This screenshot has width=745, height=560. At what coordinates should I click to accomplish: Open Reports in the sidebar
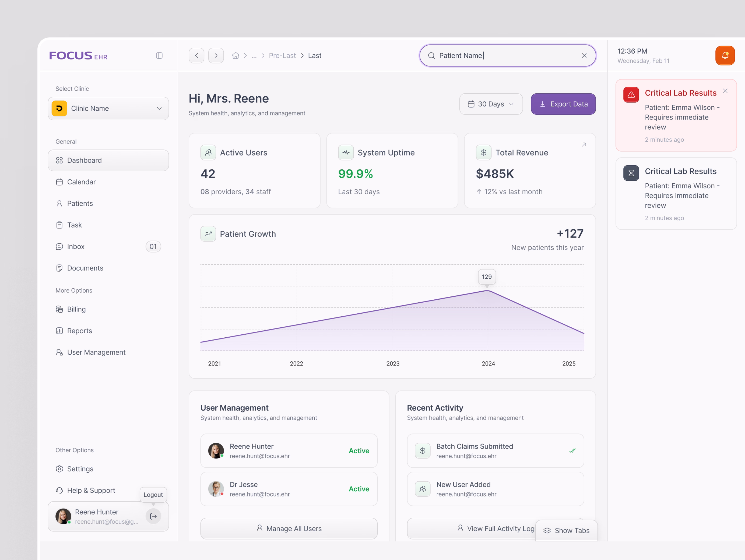[108, 331]
